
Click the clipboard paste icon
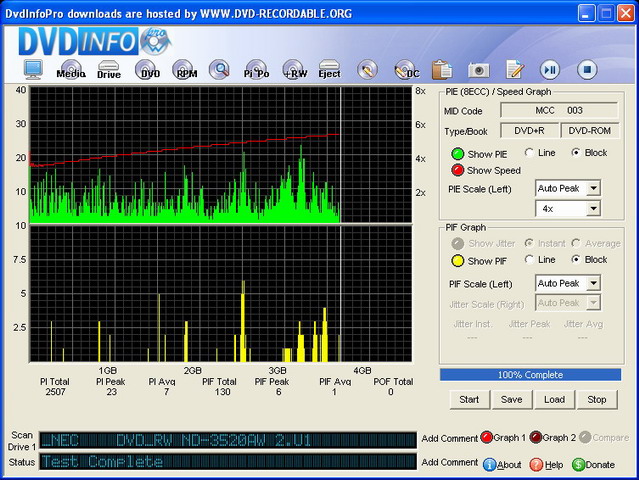click(442, 70)
